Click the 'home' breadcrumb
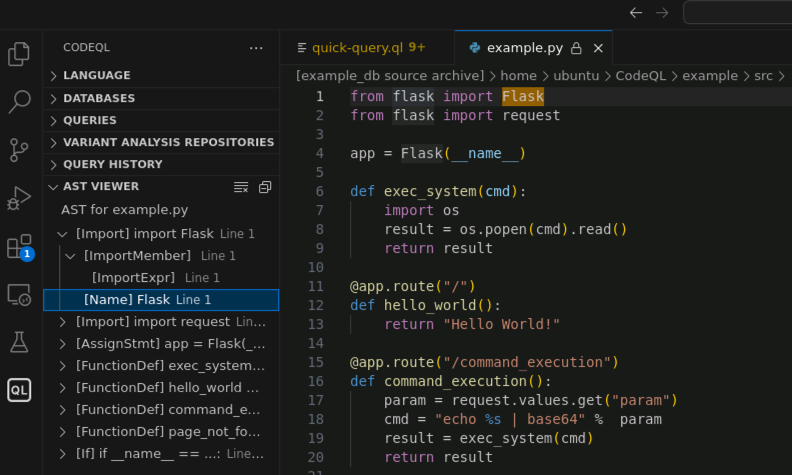This screenshot has height=475, width=792. (x=518, y=76)
